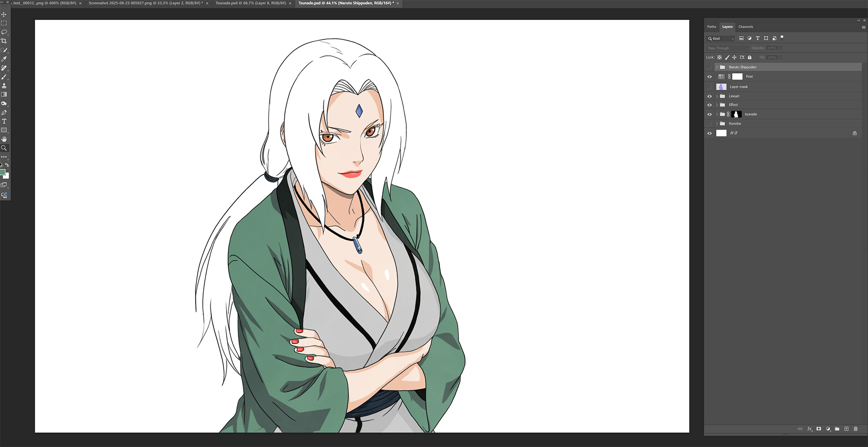Change the screen mode
The width and height of the screenshot is (868, 447).
coord(4,185)
